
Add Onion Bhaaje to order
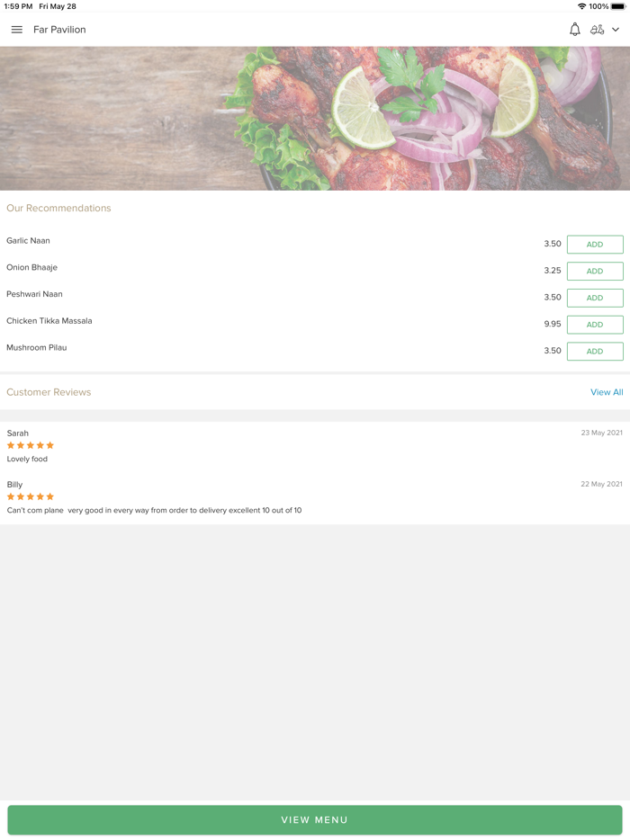pos(595,271)
